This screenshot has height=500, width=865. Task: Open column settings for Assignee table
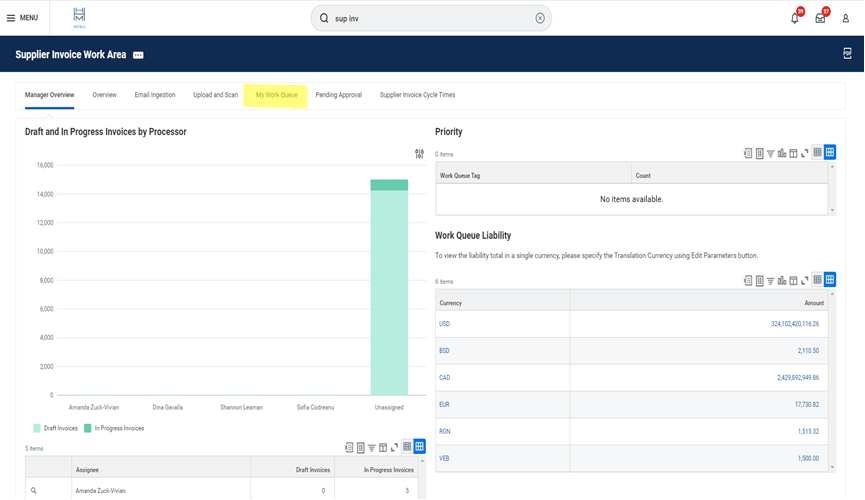[x=383, y=448]
